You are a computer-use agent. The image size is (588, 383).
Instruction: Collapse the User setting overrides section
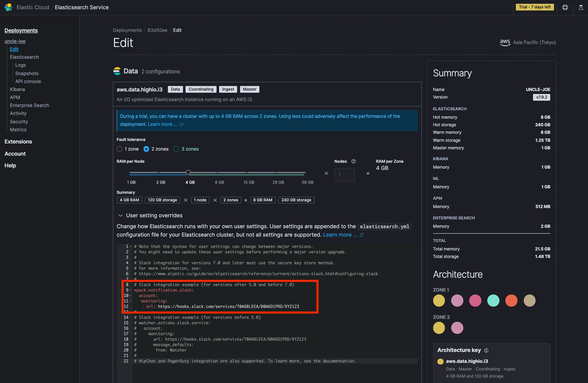[x=120, y=215]
